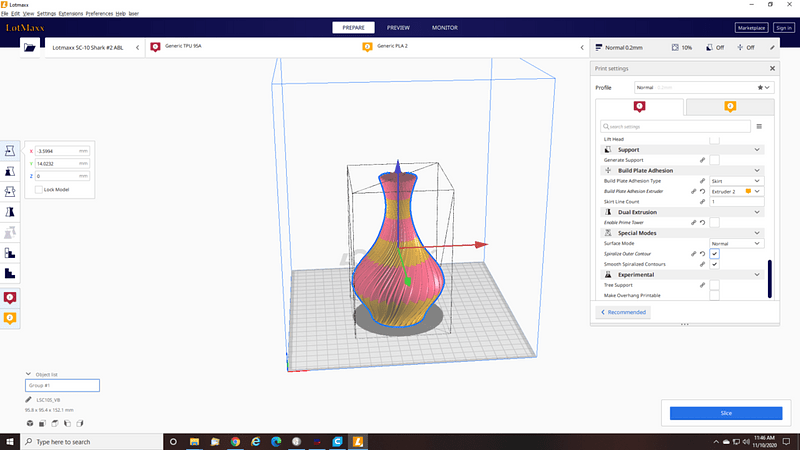
Task: Open the Profile dropdown
Action: click(704, 87)
